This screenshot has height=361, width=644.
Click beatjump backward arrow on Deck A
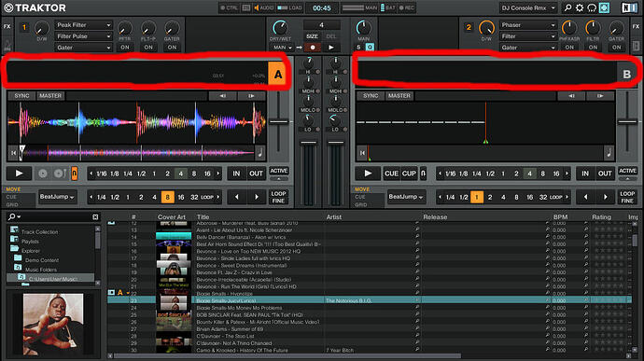pyautogui.click(x=237, y=197)
